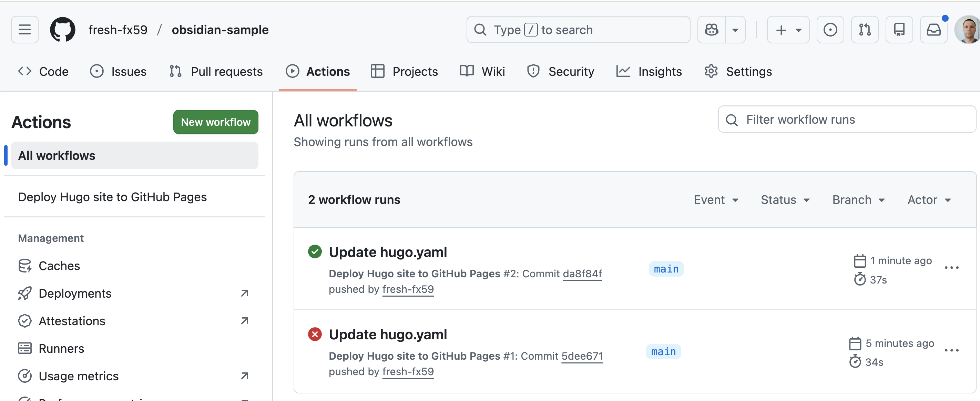The image size is (980, 401).
Task: Open commit da8f84f link
Action: [x=582, y=274]
